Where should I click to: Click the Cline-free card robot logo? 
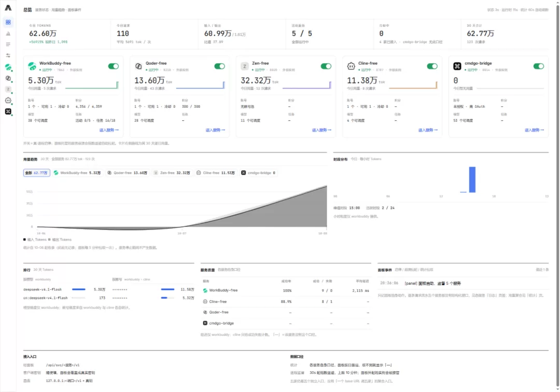(x=351, y=66)
